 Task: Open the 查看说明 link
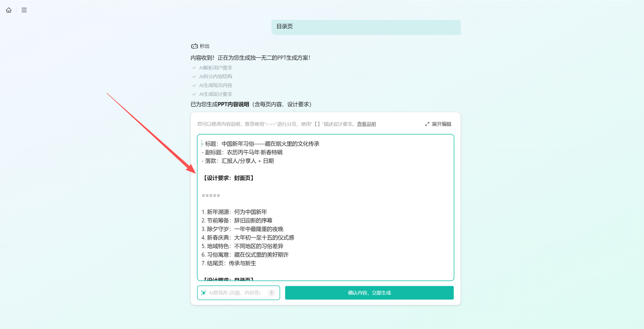[x=366, y=124]
